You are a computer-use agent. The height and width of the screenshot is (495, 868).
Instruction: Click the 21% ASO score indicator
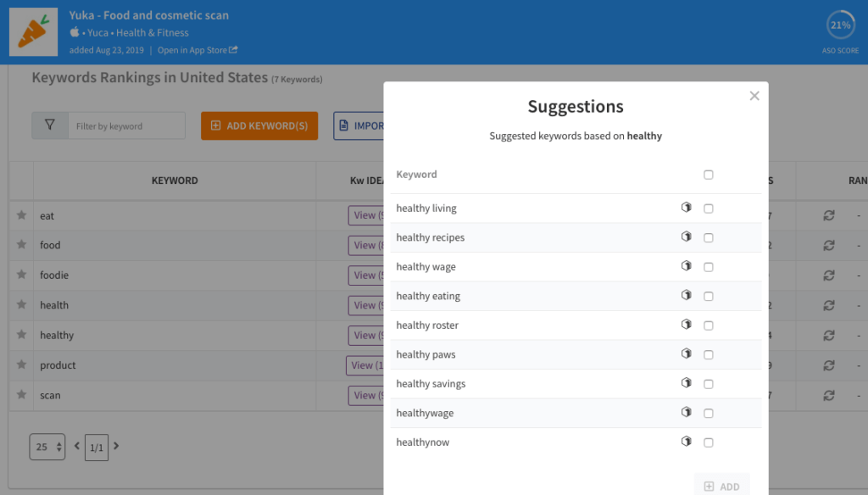[x=840, y=25]
